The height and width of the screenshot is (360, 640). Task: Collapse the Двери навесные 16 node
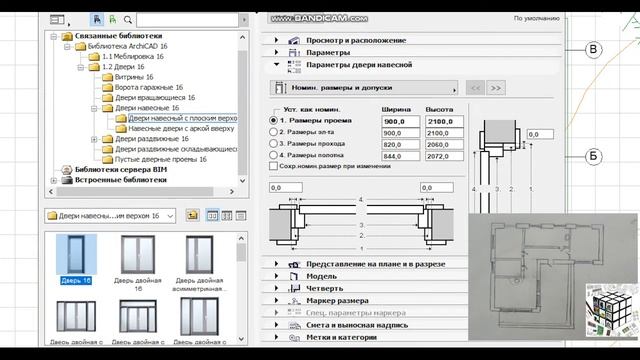[x=94, y=108]
